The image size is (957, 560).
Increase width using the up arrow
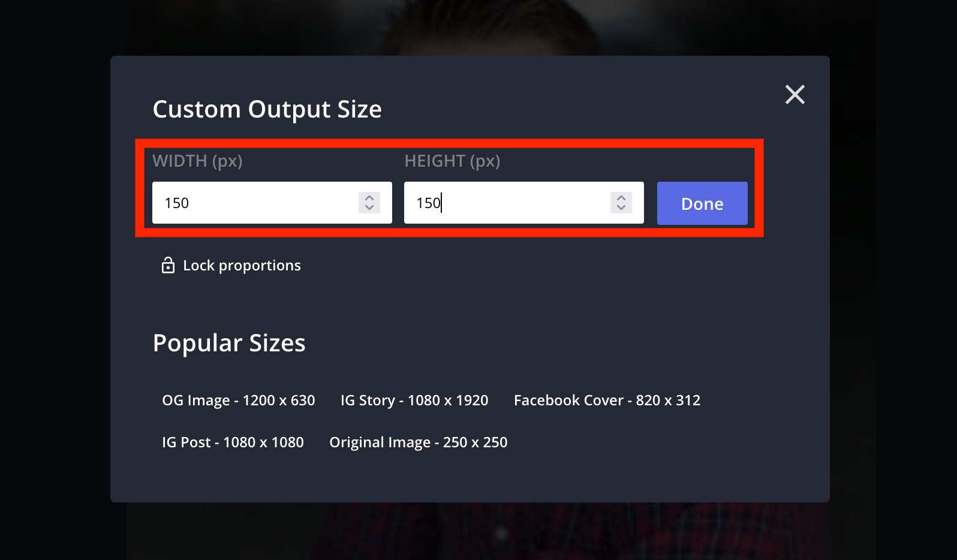pos(369,197)
